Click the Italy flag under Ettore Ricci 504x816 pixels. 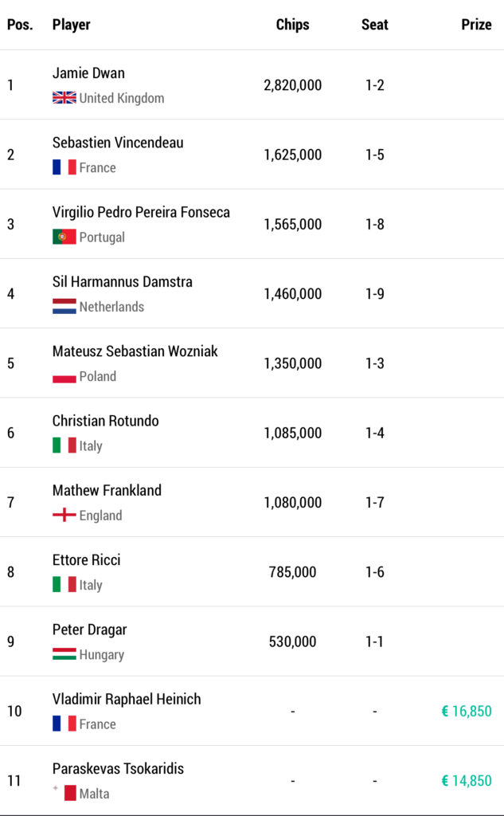pos(64,584)
